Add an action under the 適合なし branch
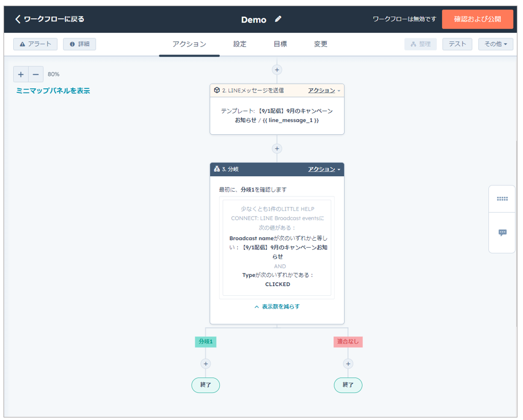Screen dimensions: 523x420 coord(348,364)
